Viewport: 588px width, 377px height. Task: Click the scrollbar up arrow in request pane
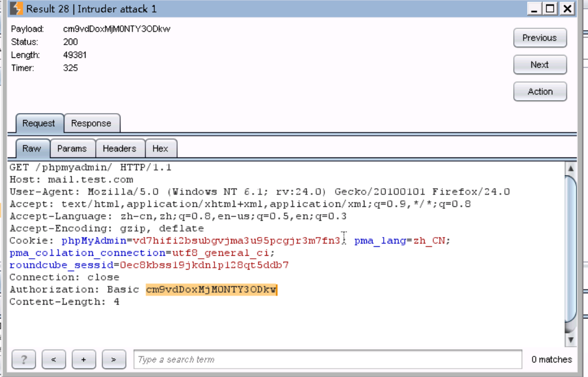(571, 168)
